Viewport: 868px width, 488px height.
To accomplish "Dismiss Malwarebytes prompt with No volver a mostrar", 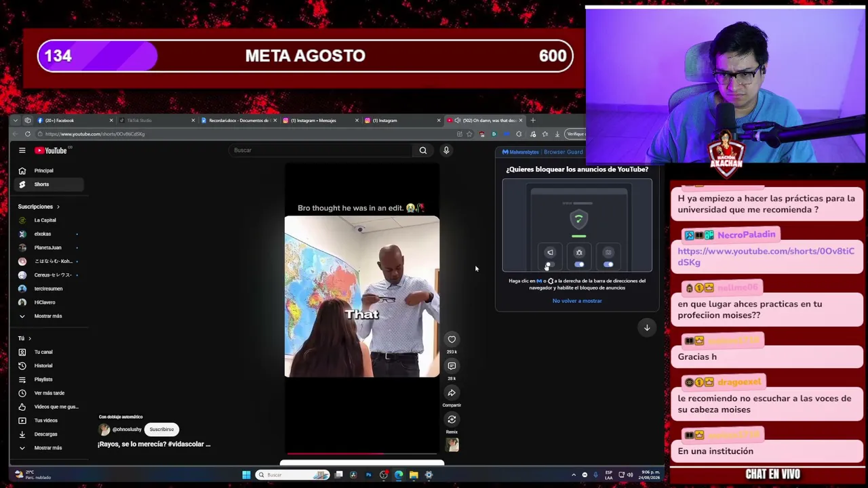I will pyautogui.click(x=577, y=301).
